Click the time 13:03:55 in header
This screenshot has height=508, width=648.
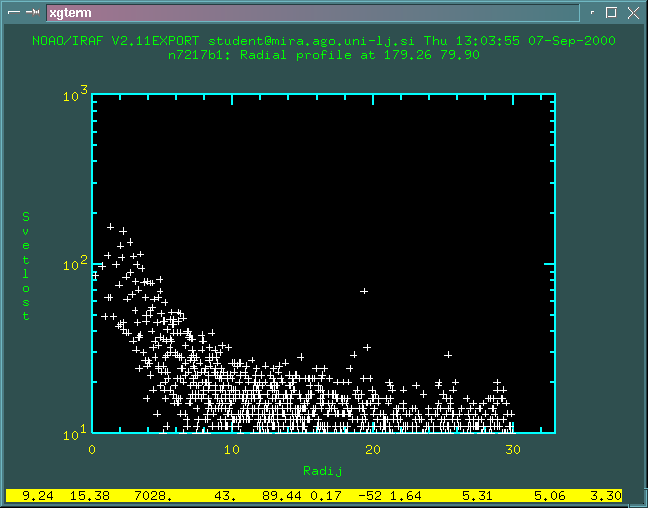coord(488,41)
